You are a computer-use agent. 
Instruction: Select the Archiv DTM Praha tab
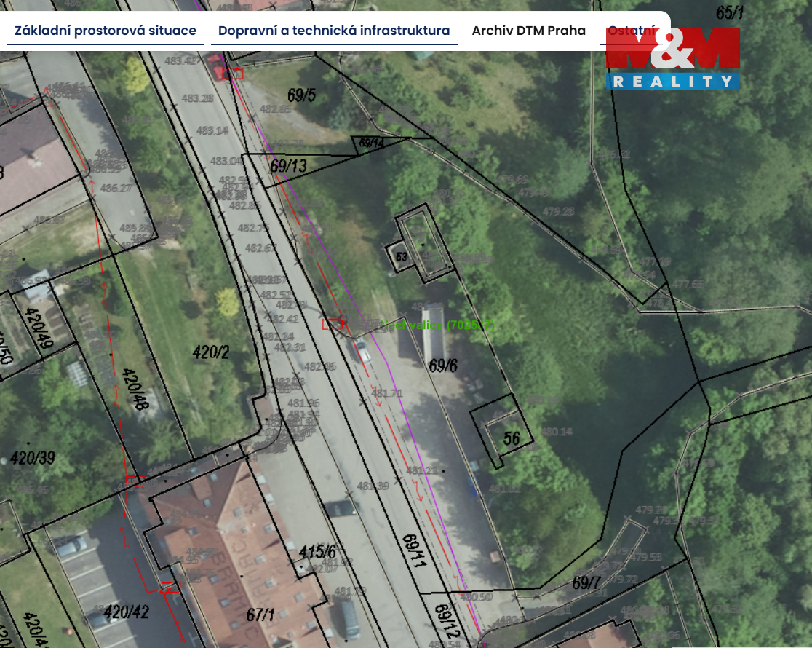tap(528, 31)
